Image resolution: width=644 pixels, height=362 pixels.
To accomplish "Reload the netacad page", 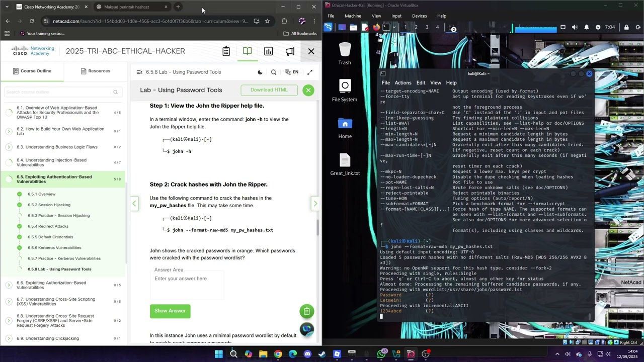I will pos(32,21).
